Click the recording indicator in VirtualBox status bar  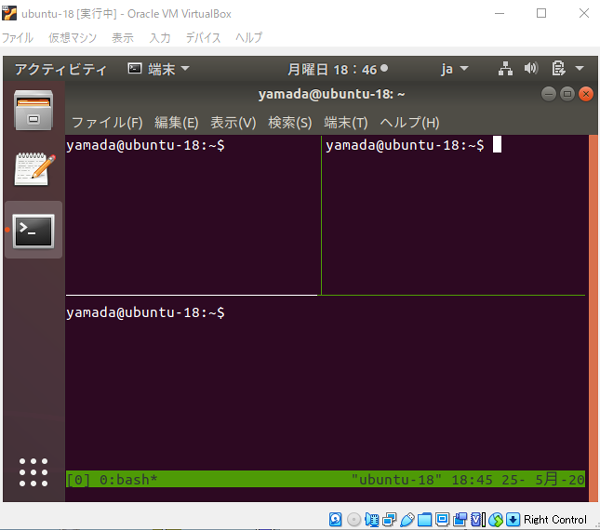[x=460, y=519]
